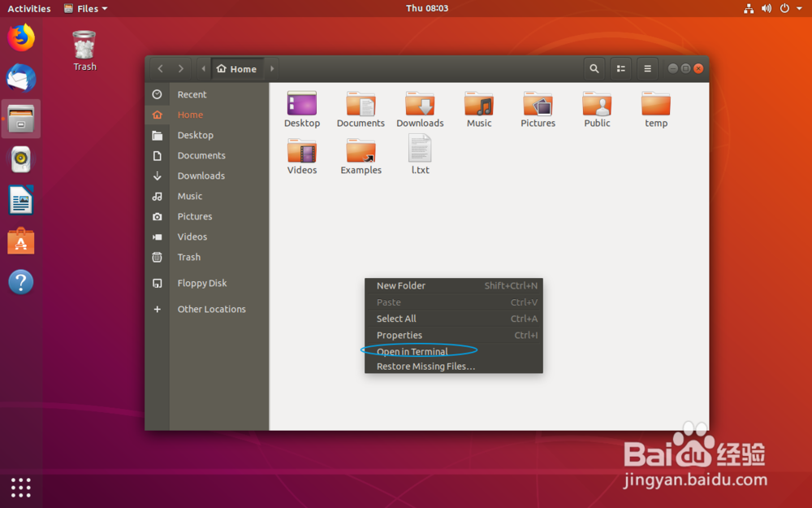812x508 pixels.
Task: Choose Select All from context menu
Action: pyautogui.click(x=454, y=319)
